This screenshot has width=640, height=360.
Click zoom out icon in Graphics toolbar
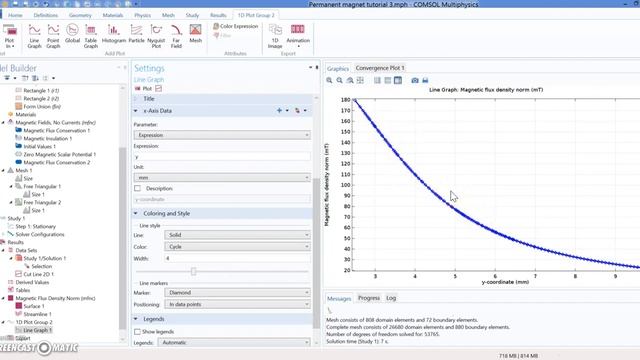tap(340, 80)
